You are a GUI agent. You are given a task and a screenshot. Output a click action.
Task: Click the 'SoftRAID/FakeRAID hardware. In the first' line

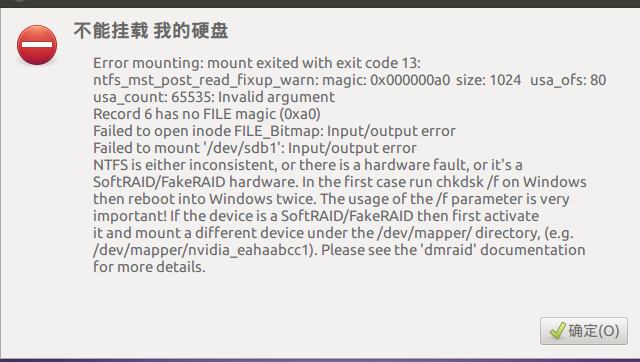pos(340,182)
